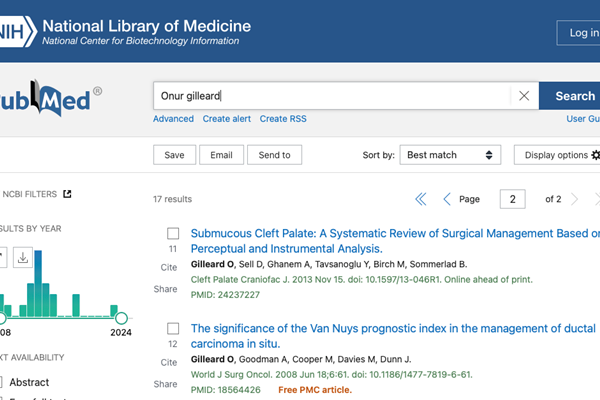Click the tallest bar in year histogram
Image resolution: width=600 pixels, height=400 pixels.
pyautogui.click(x=38, y=283)
